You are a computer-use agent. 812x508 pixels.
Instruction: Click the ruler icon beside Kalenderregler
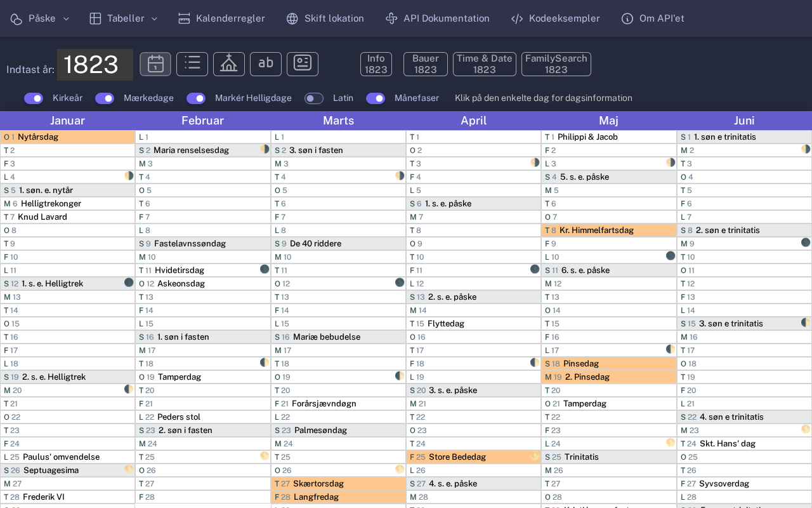pos(184,18)
